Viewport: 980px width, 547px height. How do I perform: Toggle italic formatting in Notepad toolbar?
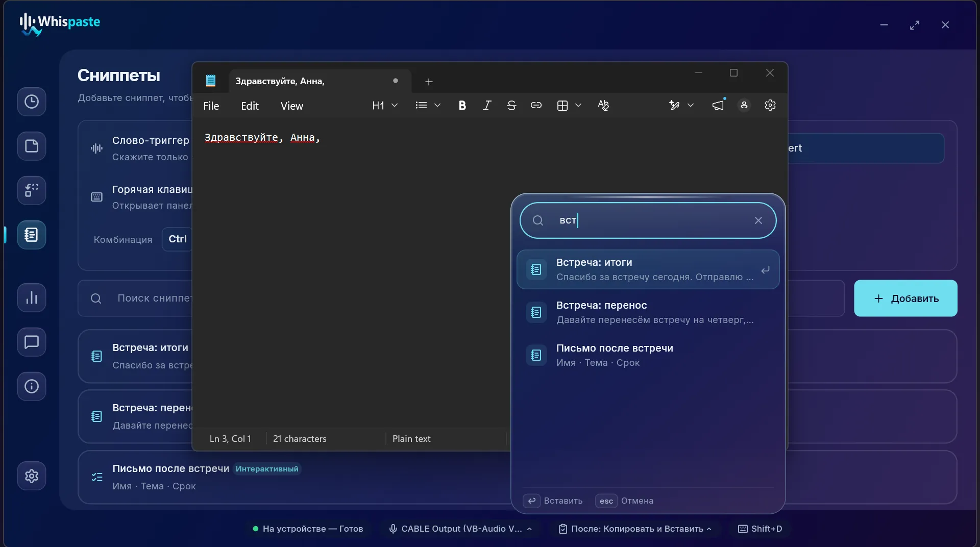pos(487,106)
